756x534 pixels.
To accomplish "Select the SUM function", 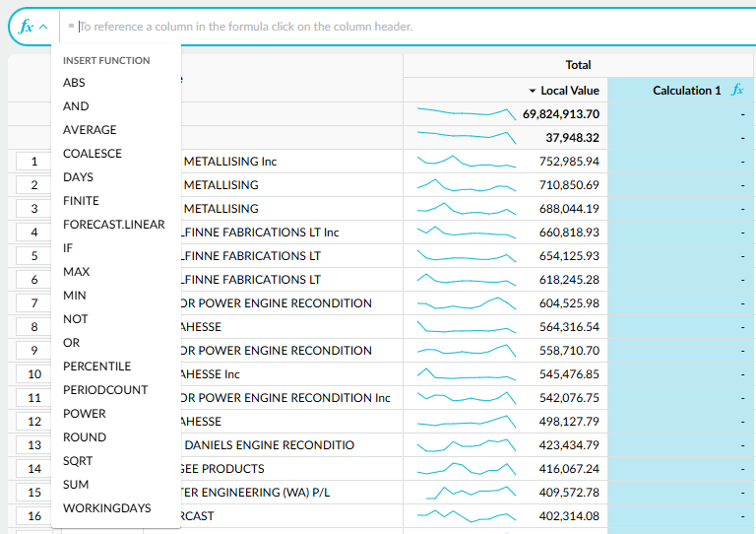I will [x=76, y=485].
